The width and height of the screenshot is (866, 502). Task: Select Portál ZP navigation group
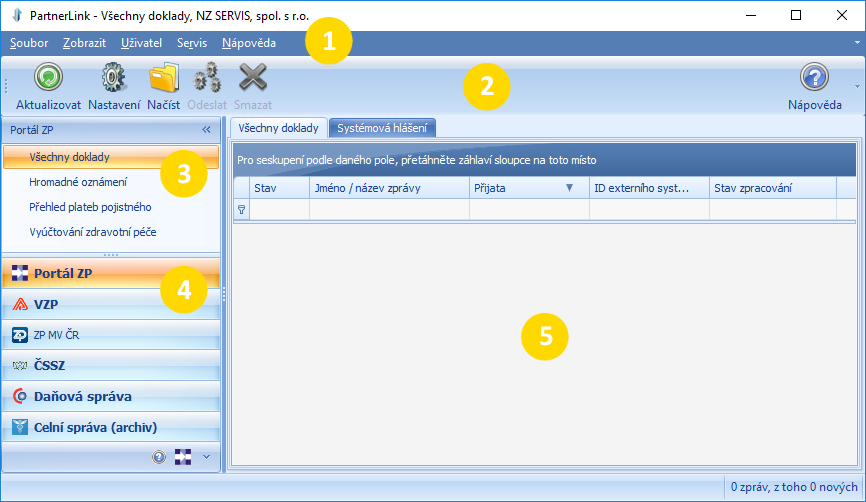click(x=111, y=273)
